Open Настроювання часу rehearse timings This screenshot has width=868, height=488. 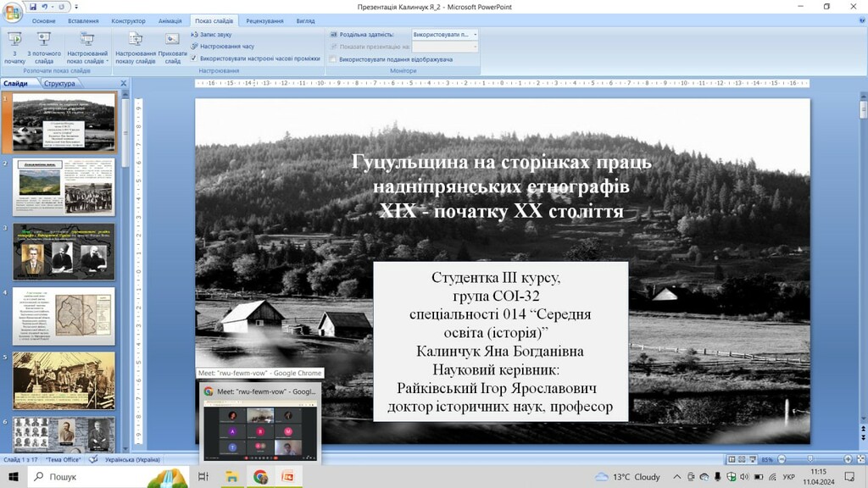coord(226,47)
